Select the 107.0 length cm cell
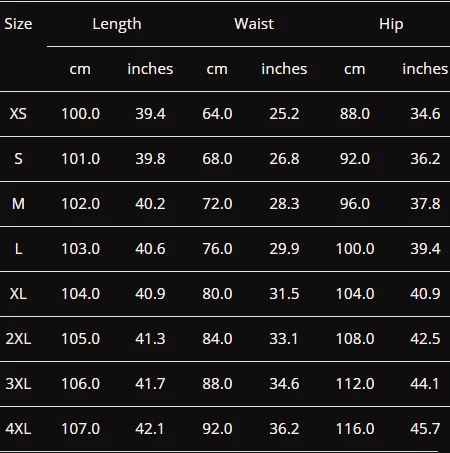Viewport: 450px width, 453px height. click(80, 429)
